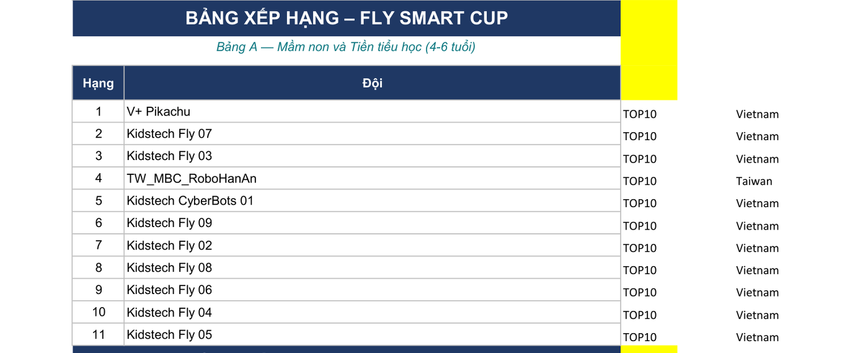Click rank number 7 cell
Screen dimensions: 868x353
click(99, 246)
